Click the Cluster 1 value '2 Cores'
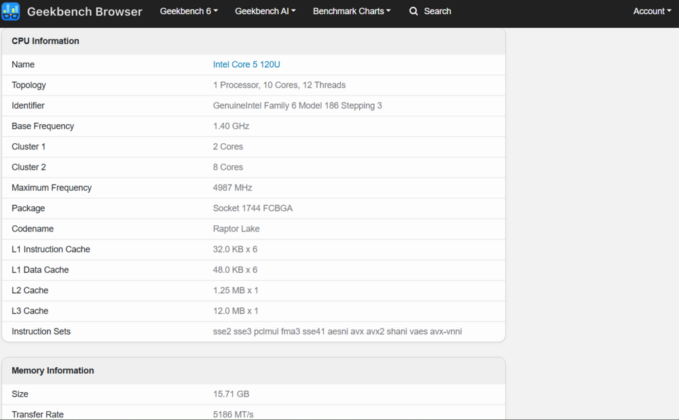 point(228,147)
